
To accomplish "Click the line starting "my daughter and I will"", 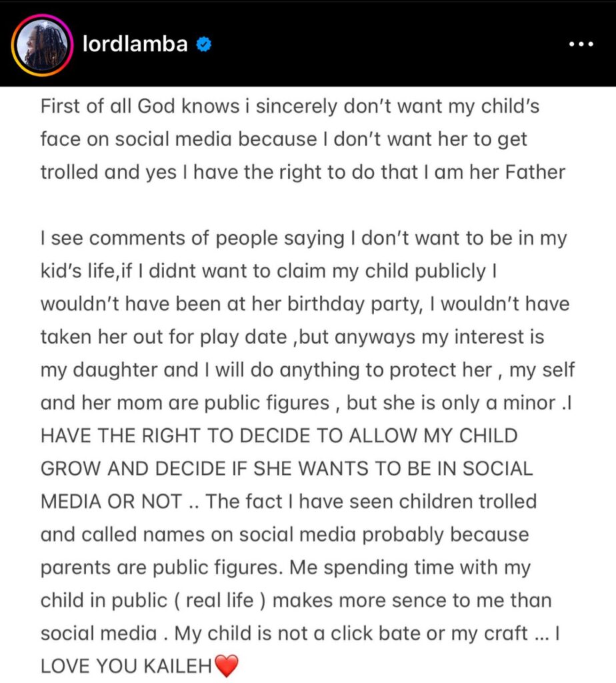I will pos(308,370).
